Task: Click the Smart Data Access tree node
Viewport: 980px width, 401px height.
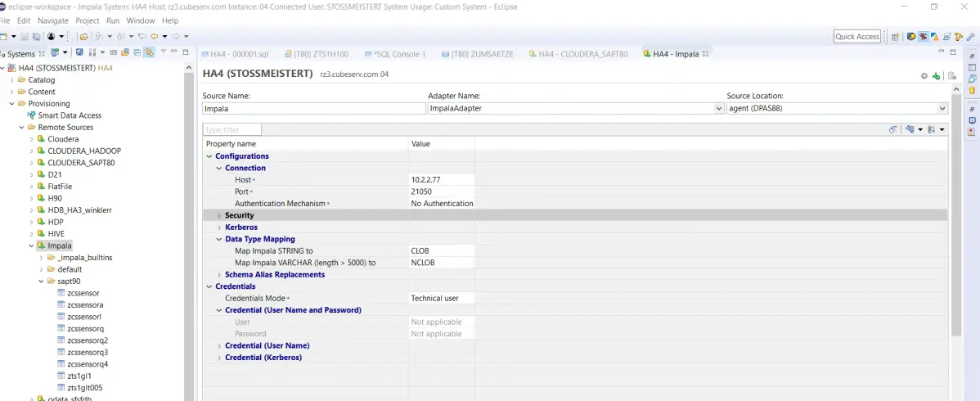Action: point(70,115)
